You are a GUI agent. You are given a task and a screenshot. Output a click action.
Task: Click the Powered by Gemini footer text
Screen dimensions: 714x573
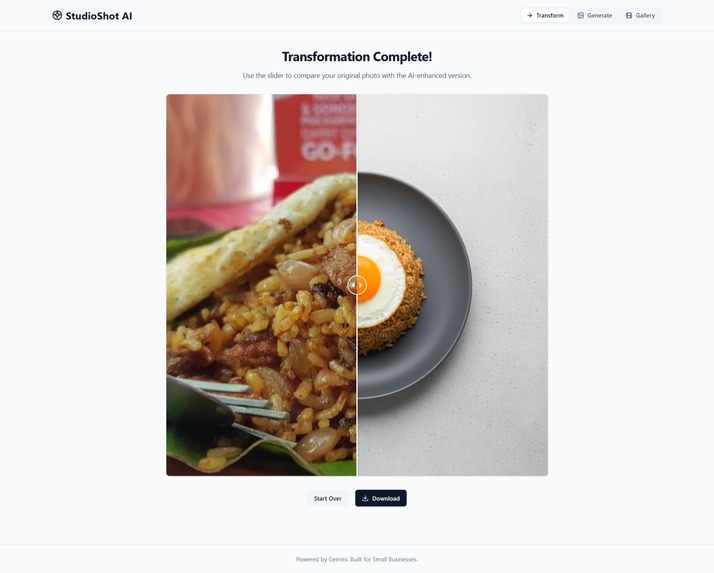[357, 559]
